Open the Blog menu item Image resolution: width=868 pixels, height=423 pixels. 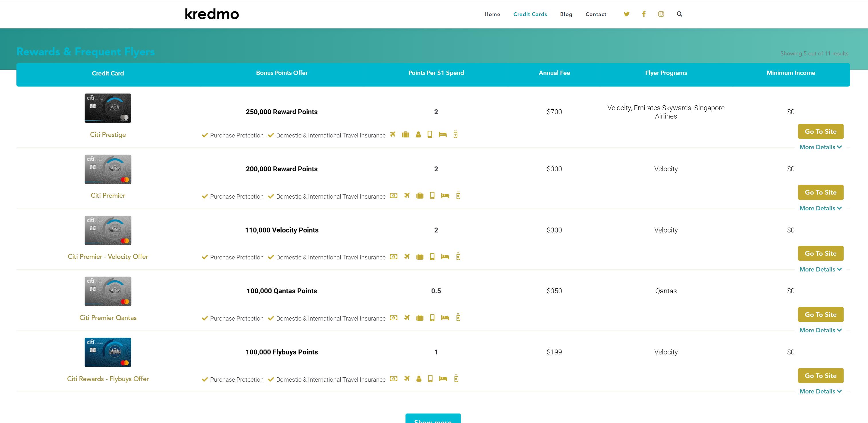(566, 14)
